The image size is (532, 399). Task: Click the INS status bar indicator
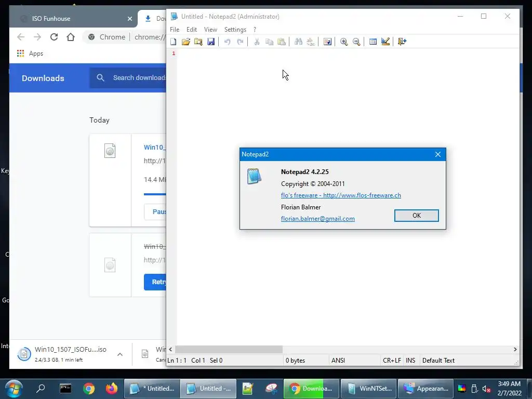[410, 361]
